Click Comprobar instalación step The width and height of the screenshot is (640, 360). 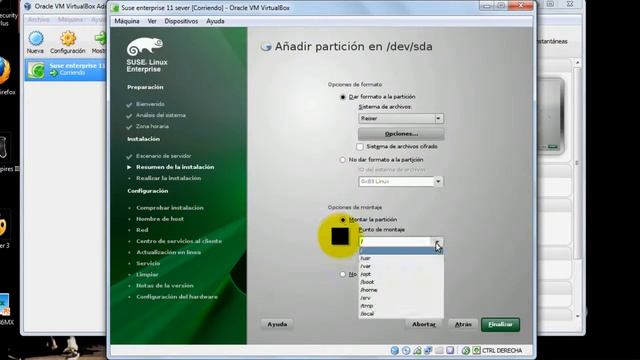tap(170, 208)
